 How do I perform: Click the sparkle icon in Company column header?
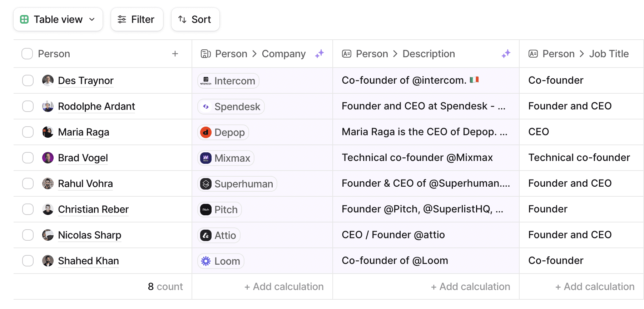point(319,54)
